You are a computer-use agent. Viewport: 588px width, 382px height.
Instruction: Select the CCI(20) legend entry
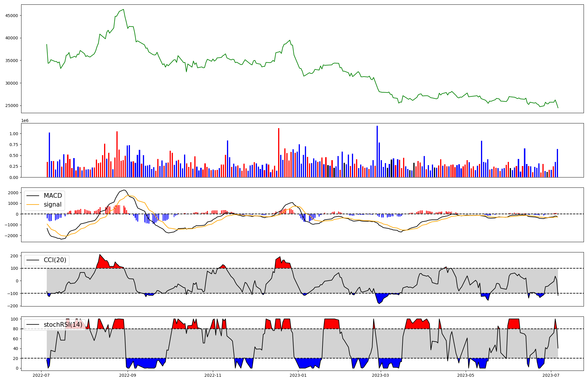coord(55,260)
